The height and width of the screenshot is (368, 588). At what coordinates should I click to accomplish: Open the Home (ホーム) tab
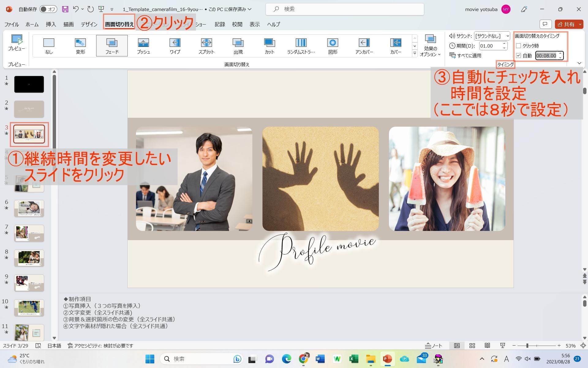(32, 24)
